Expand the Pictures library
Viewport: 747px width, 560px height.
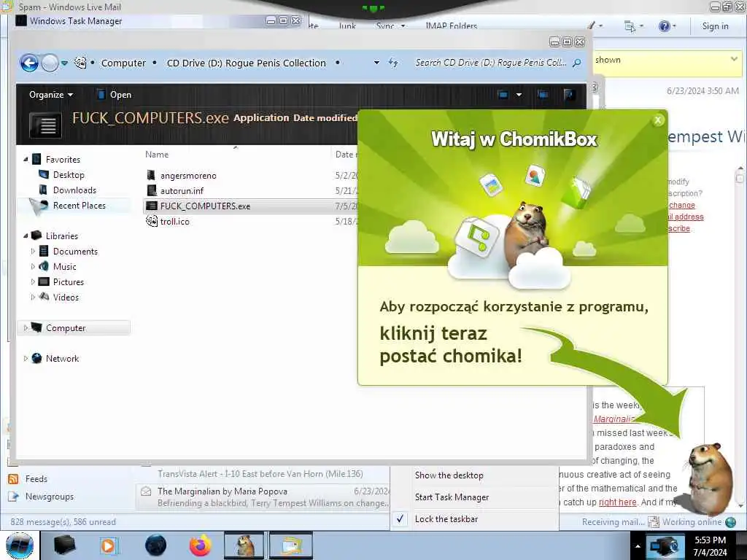[33, 282]
